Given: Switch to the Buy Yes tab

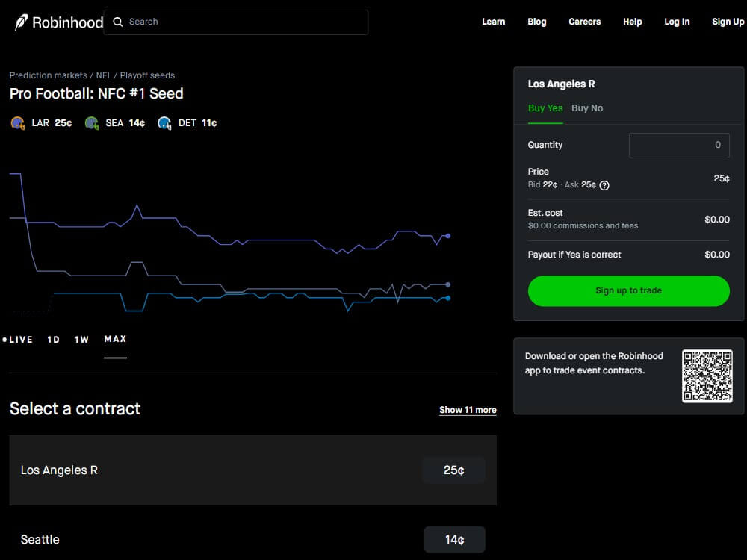Looking at the screenshot, I should [x=545, y=108].
